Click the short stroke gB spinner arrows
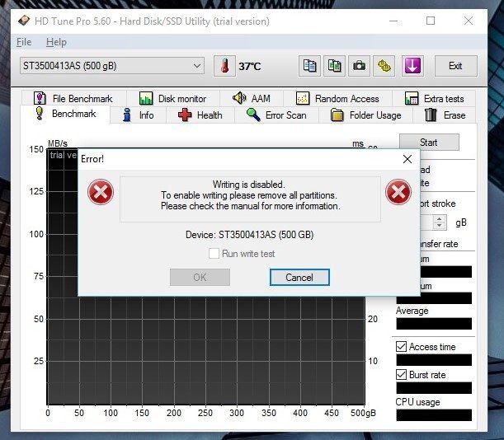 [439, 222]
